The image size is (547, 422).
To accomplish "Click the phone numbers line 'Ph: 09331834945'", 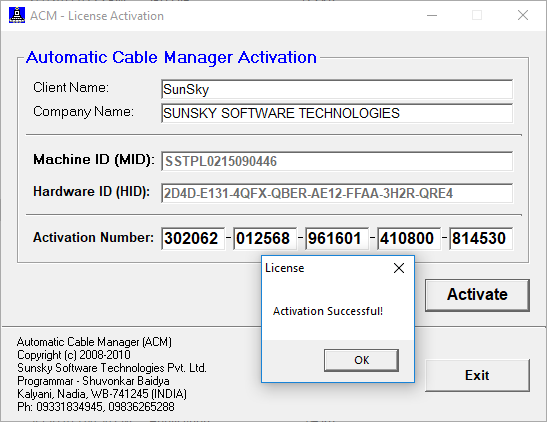I will [96, 407].
